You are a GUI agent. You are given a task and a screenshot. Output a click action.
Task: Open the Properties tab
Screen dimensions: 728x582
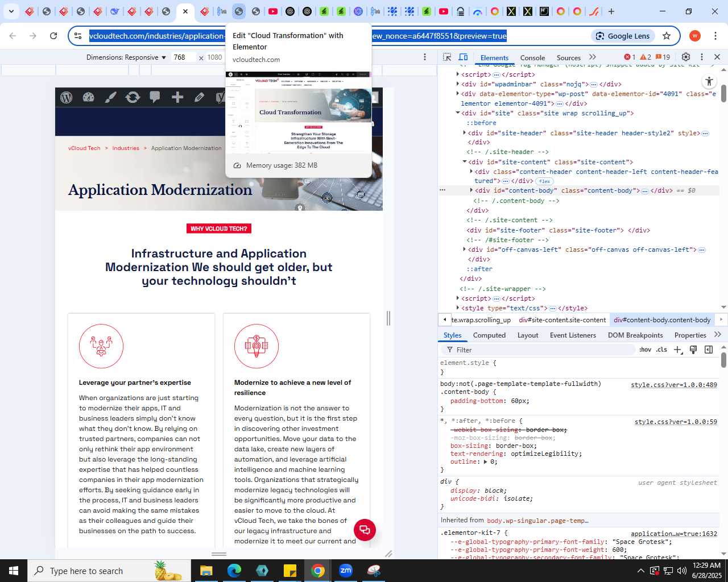tap(690, 335)
